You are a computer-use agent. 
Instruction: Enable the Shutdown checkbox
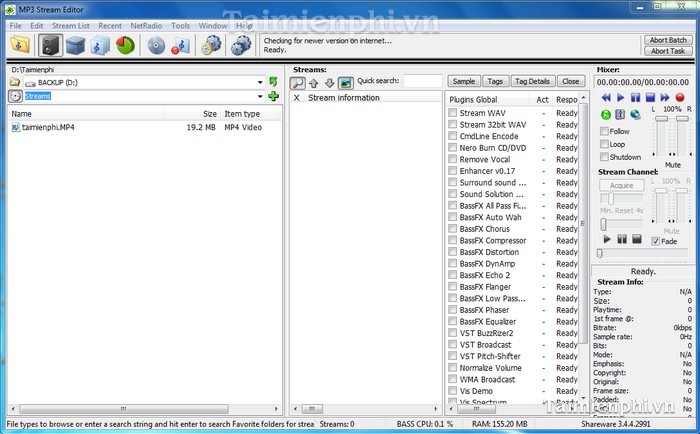(x=604, y=157)
